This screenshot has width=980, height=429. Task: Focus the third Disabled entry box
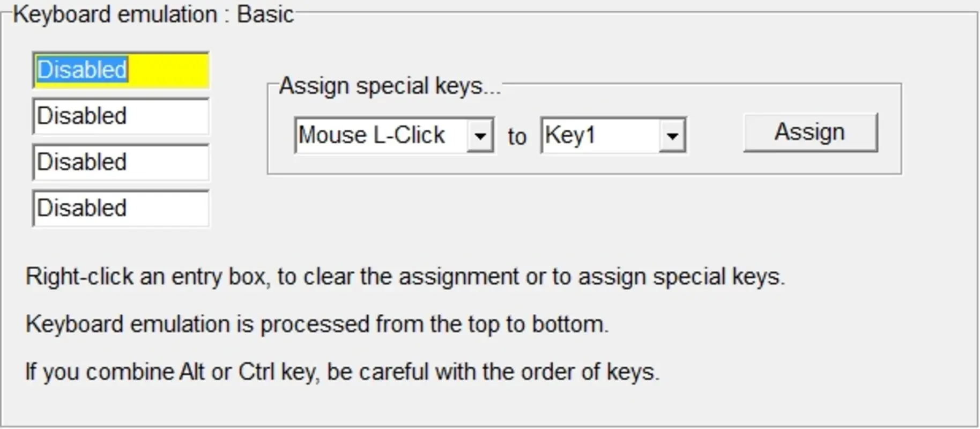click(120, 162)
